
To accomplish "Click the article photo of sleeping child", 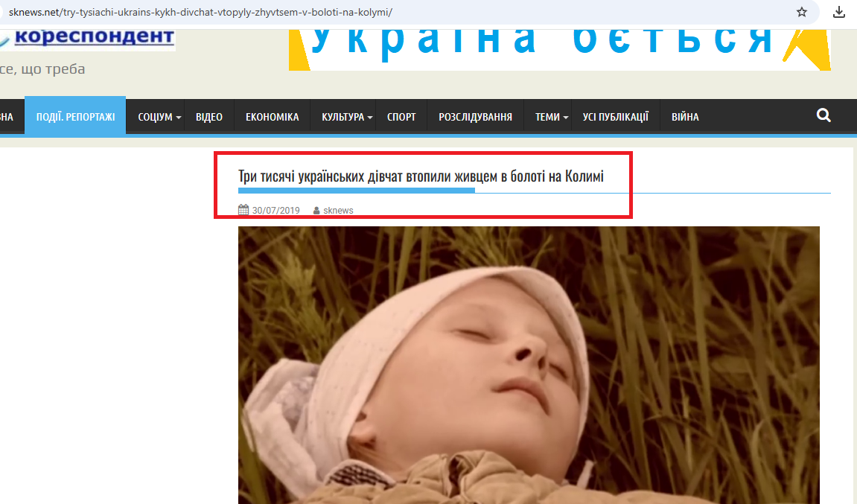I will click(529, 365).
